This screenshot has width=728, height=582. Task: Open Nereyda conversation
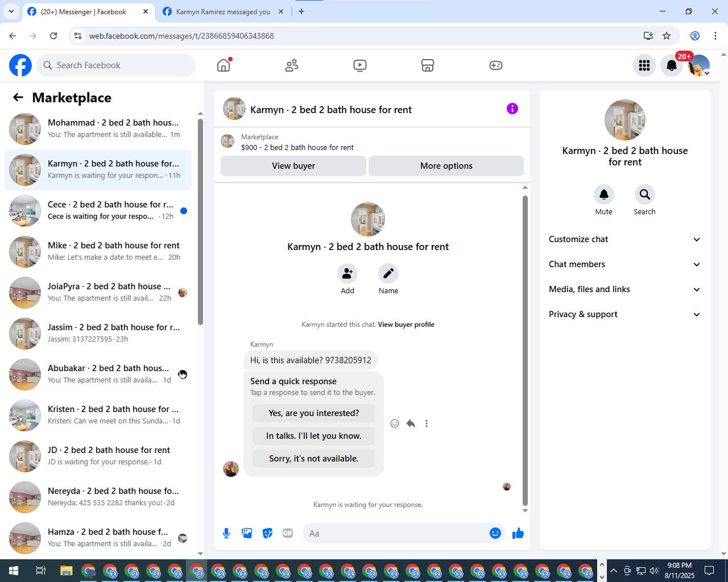pos(98,497)
